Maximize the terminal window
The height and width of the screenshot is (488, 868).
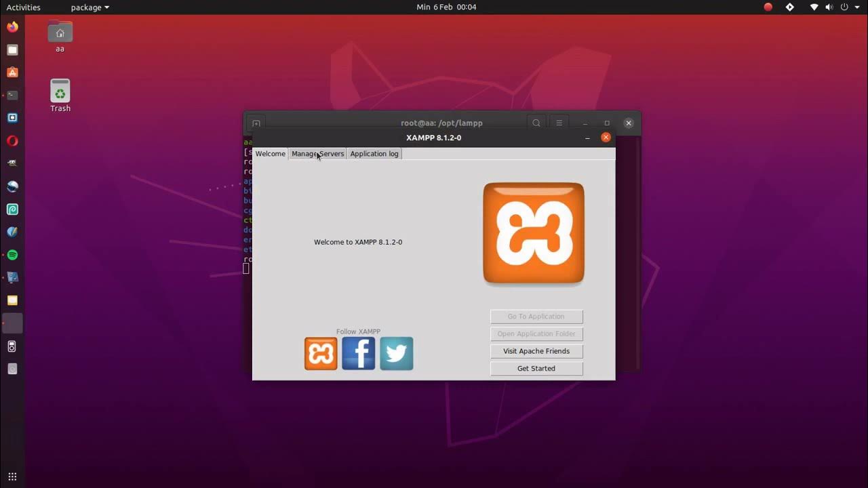pos(607,123)
